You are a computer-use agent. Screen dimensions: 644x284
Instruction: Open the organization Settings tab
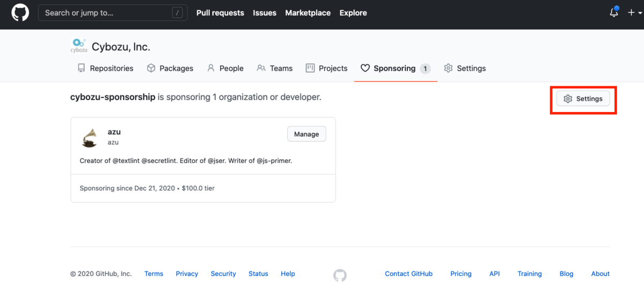click(x=465, y=69)
